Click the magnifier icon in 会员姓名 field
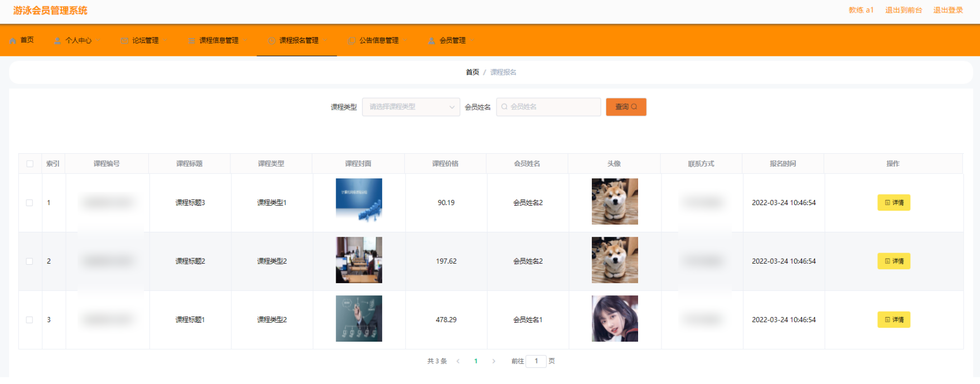The image size is (980, 384). pyautogui.click(x=504, y=107)
